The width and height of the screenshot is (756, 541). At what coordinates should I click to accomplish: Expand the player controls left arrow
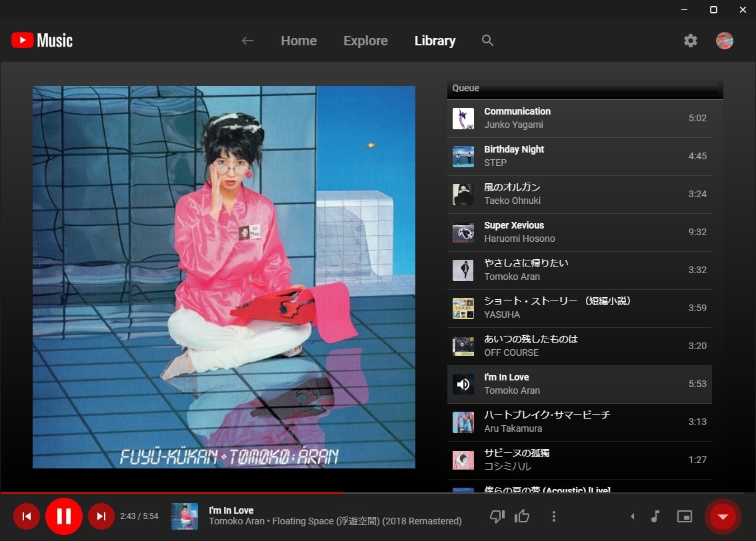(632, 516)
